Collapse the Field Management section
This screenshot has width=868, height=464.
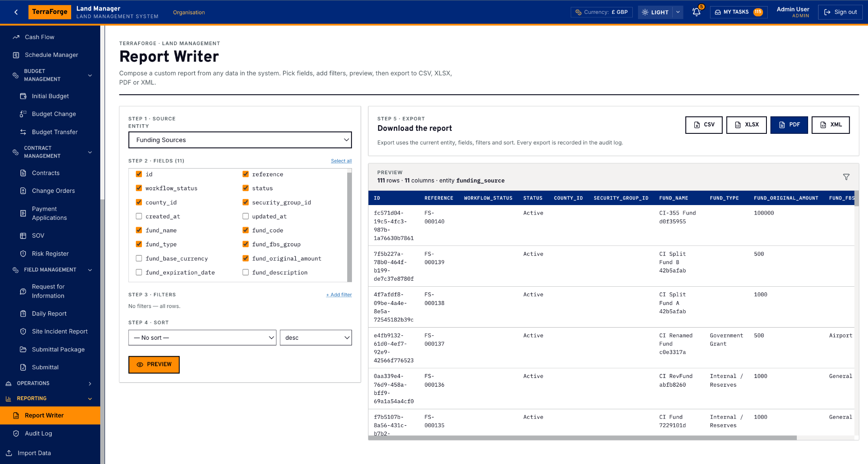coord(90,270)
